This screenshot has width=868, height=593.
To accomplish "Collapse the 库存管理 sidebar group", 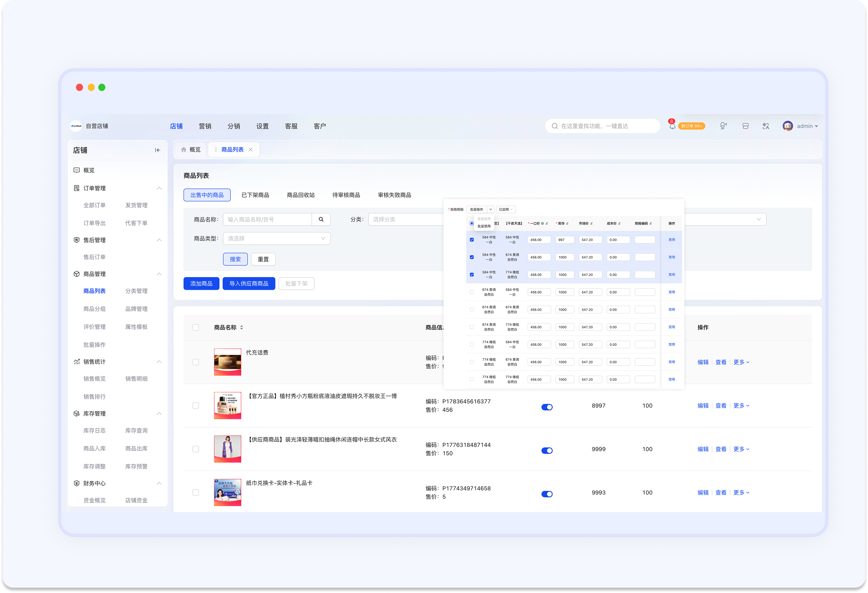I will coord(159,414).
